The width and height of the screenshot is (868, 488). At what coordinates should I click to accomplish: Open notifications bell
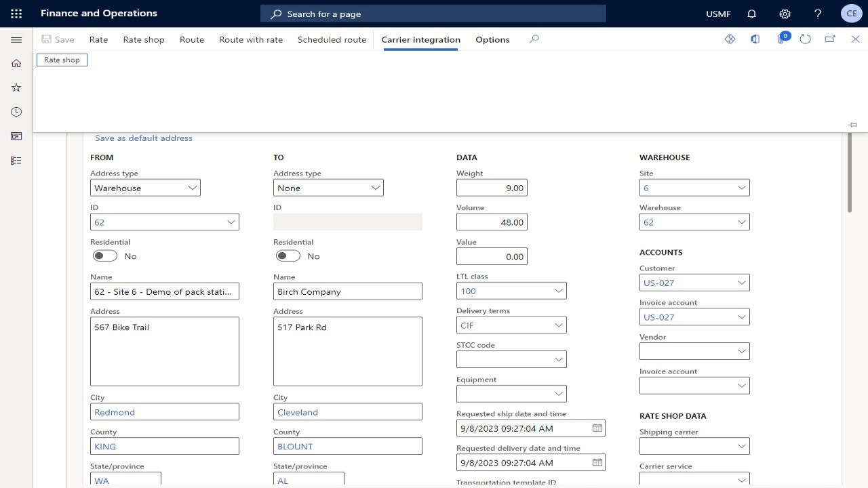click(751, 14)
